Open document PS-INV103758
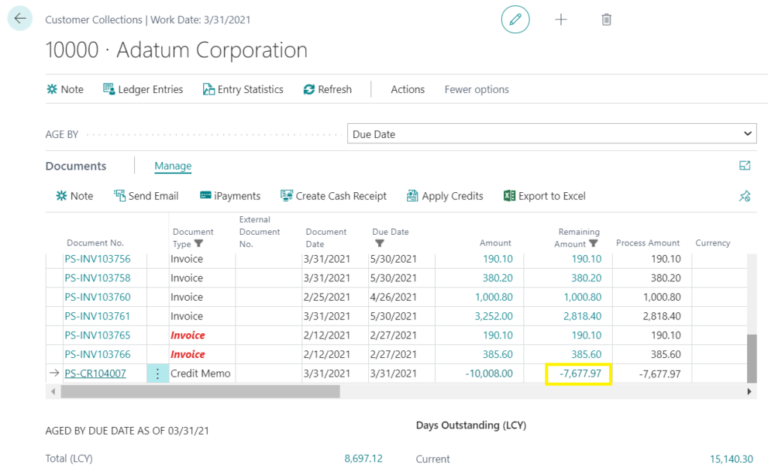Viewport: 768px width, 475px height. coord(97,278)
